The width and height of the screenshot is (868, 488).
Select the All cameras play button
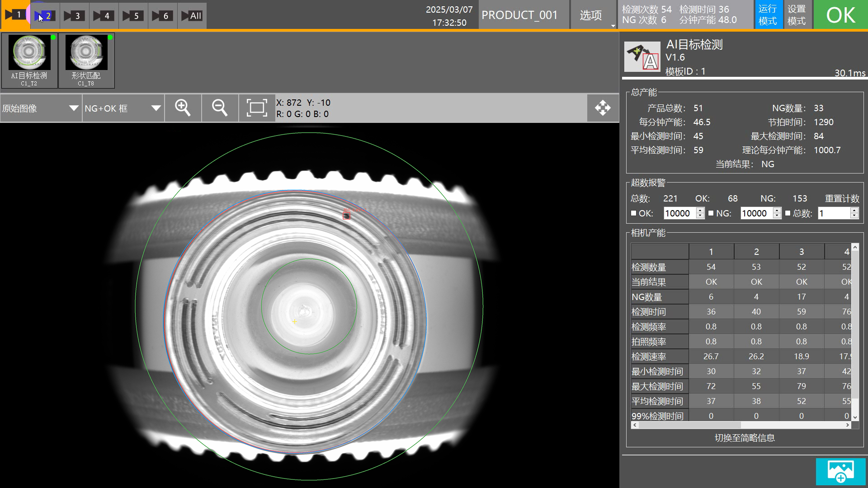[192, 16]
